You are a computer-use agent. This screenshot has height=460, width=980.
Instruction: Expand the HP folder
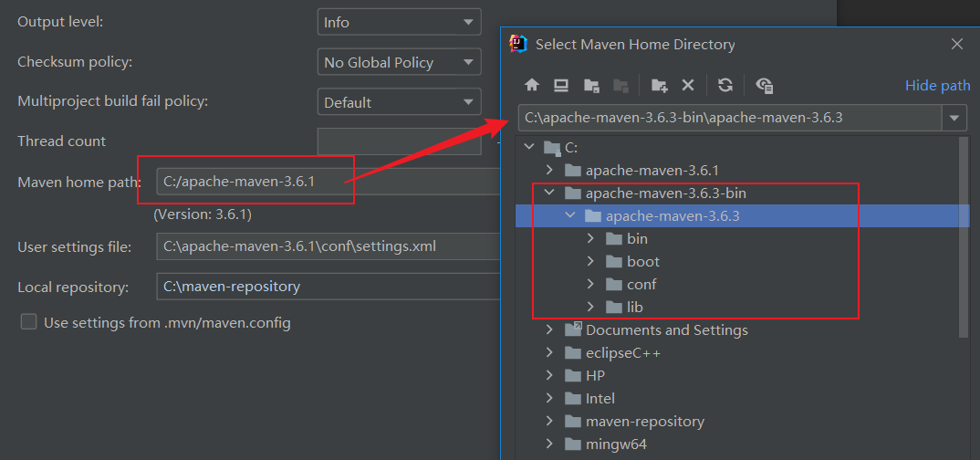(x=549, y=376)
